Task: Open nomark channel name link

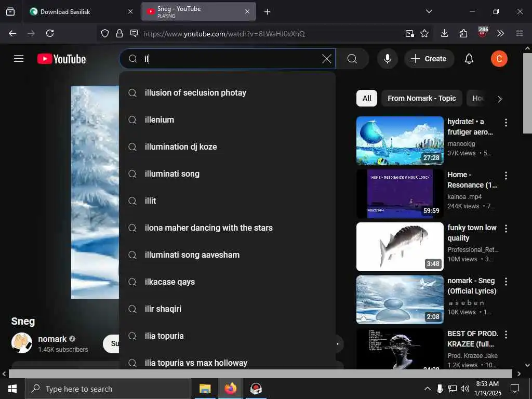Action: click(x=52, y=339)
